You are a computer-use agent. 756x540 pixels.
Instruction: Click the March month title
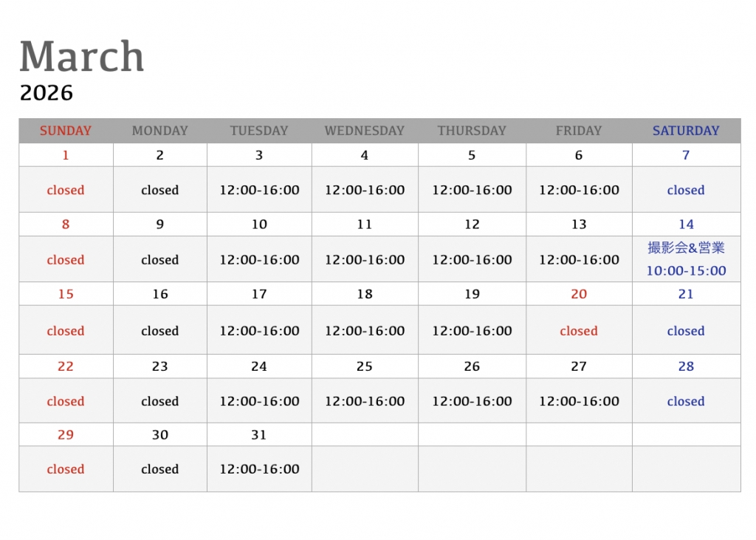81,56
